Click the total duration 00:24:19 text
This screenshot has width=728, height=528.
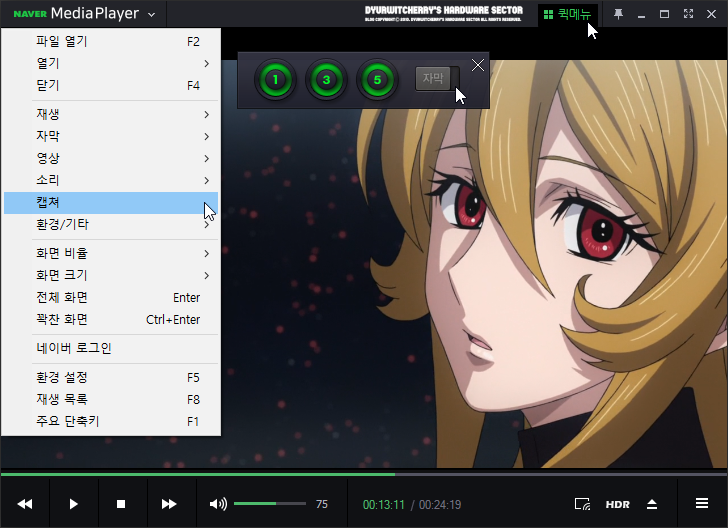point(440,505)
